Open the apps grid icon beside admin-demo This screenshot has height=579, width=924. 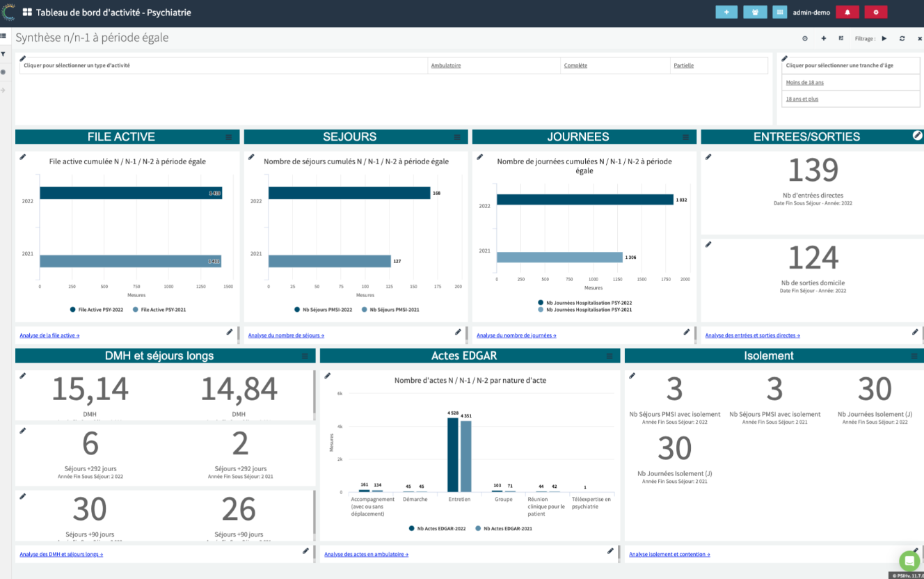[x=779, y=12]
